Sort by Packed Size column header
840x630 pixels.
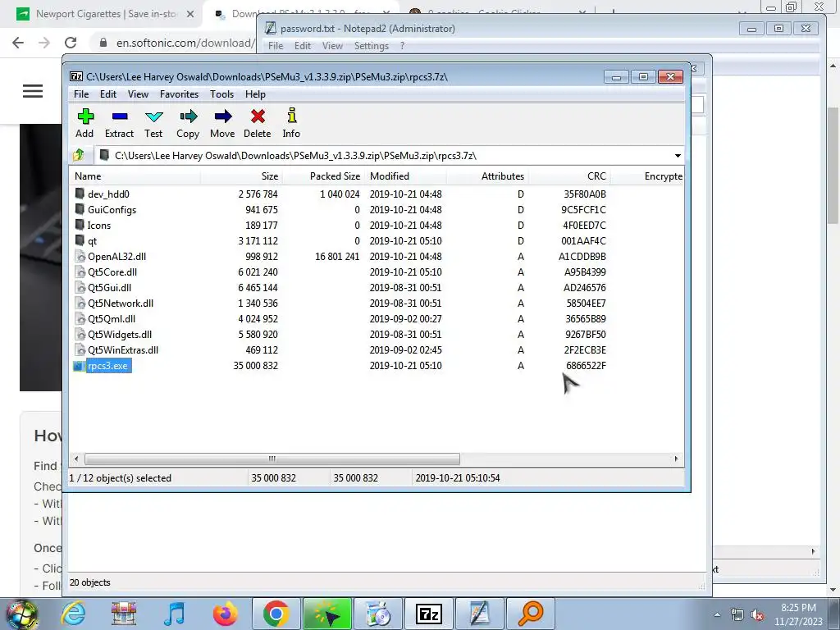[323, 176]
